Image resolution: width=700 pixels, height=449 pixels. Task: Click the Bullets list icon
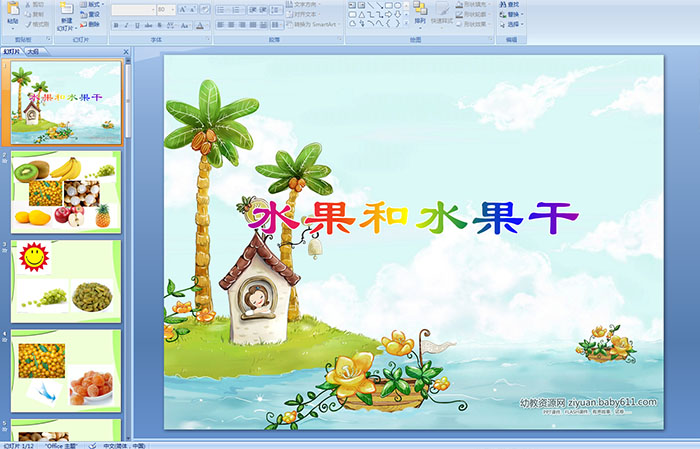[x=222, y=9]
